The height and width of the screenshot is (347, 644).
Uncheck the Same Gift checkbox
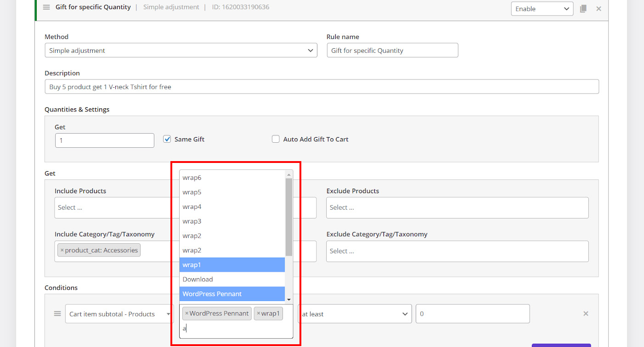[x=167, y=139]
